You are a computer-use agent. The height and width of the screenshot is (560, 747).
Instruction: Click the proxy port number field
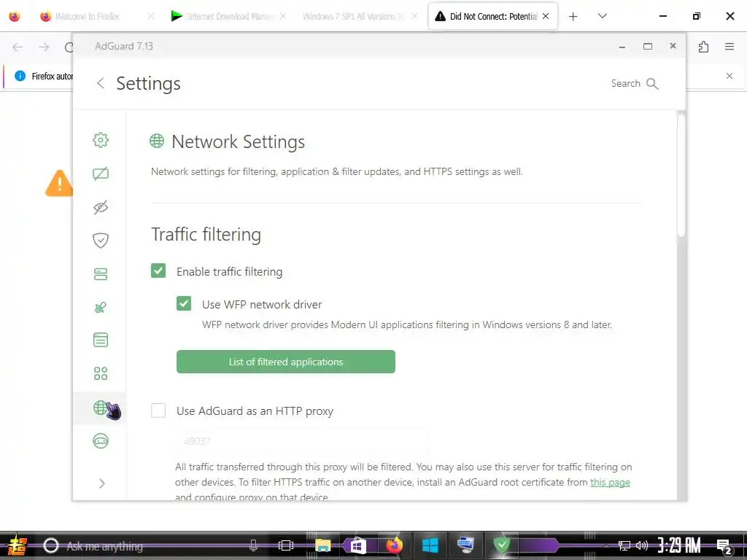pos(303,441)
